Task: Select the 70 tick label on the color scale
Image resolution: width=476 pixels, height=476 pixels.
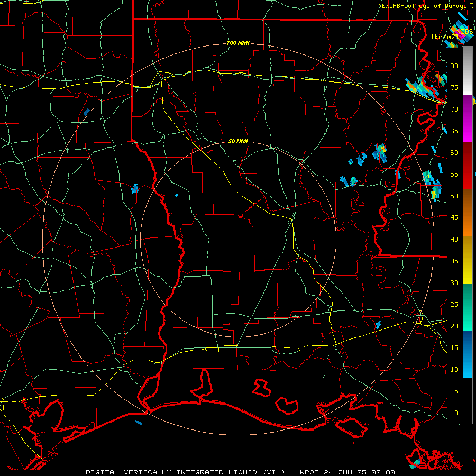Action: point(454,109)
